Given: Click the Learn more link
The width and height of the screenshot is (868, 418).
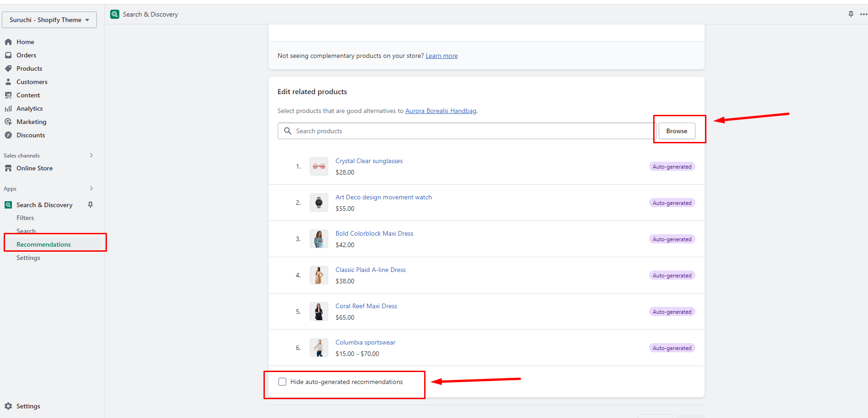Looking at the screenshot, I should pos(442,56).
